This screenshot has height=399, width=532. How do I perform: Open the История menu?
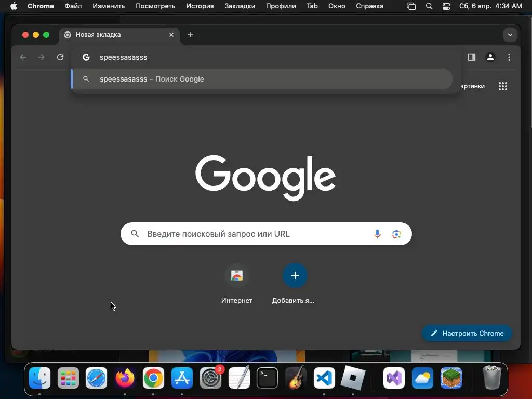pos(200,6)
